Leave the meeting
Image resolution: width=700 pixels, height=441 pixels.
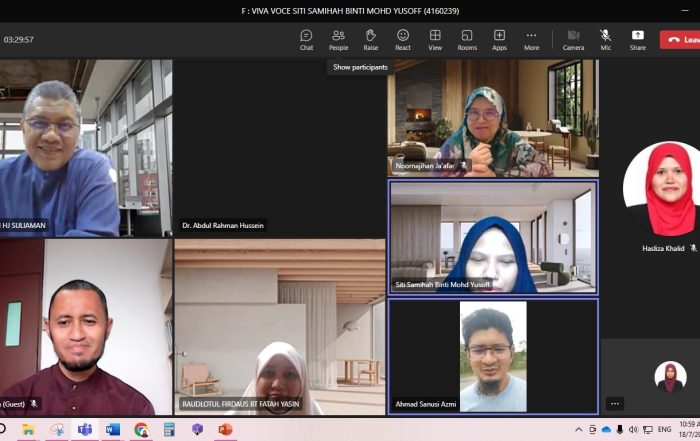pyautogui.click(x=681, y=40)
